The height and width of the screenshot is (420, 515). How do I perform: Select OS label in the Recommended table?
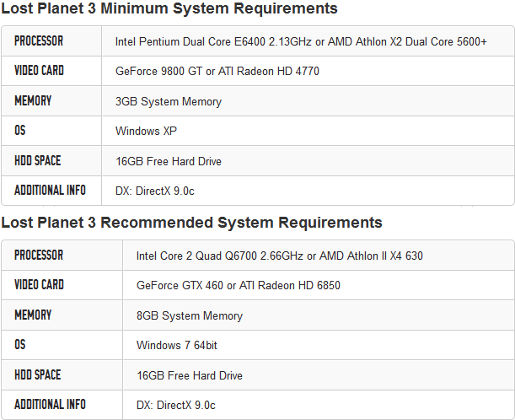(x=20, y=345)
